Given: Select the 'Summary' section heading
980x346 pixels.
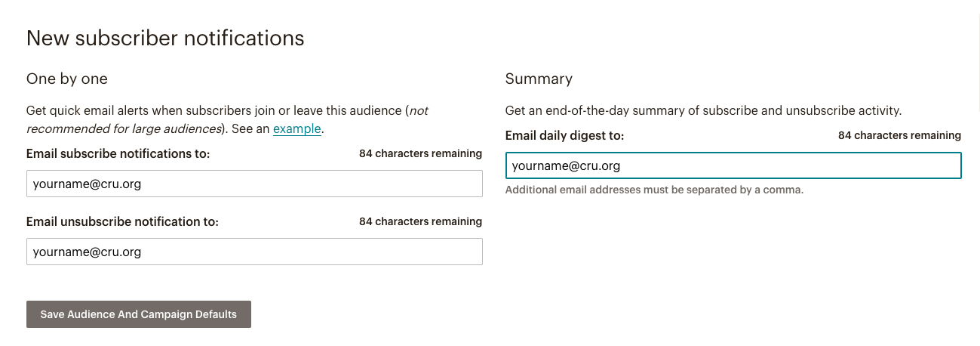Looking at the screenshot, I should [x=539, y=79].
